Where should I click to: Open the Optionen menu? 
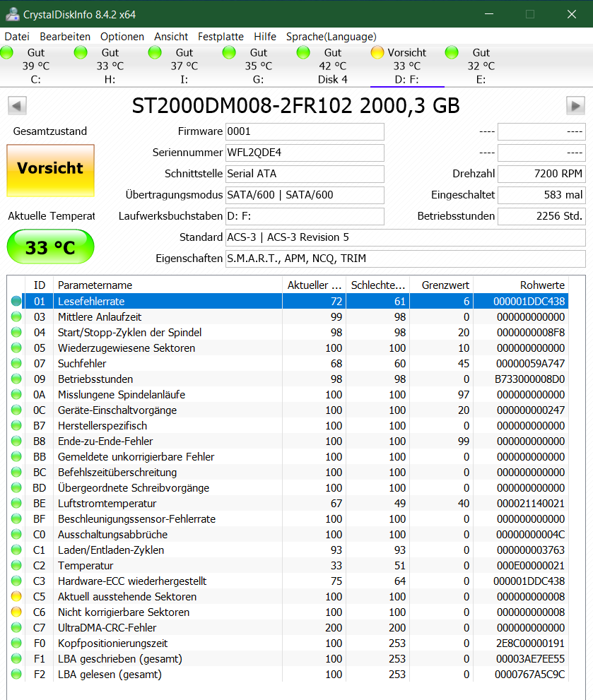122,37
